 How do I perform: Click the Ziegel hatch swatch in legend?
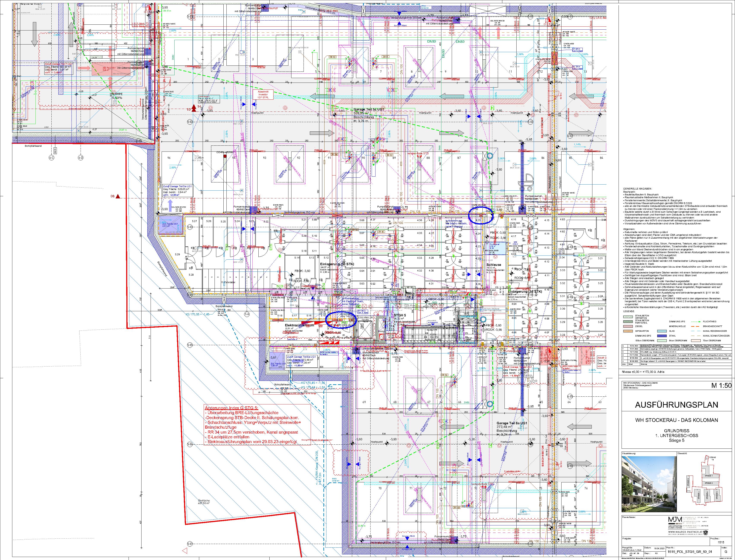click(628, 326)
